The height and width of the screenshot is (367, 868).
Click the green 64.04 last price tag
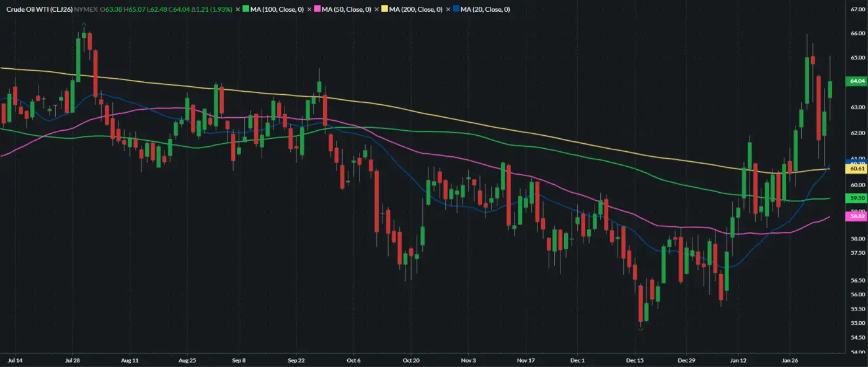(x=857, y=81)
